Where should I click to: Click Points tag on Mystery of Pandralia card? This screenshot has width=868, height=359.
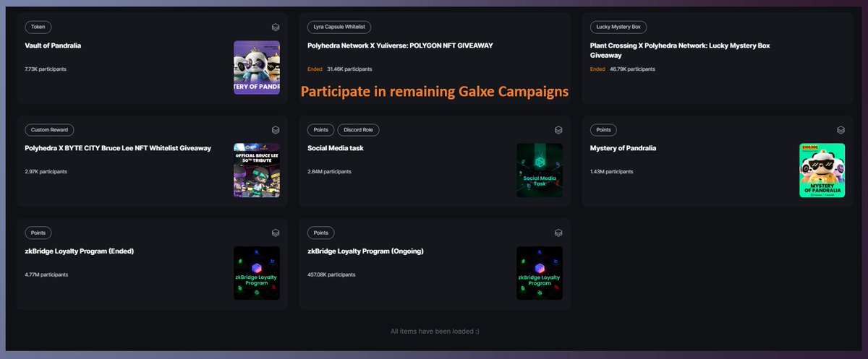[603, 130]
